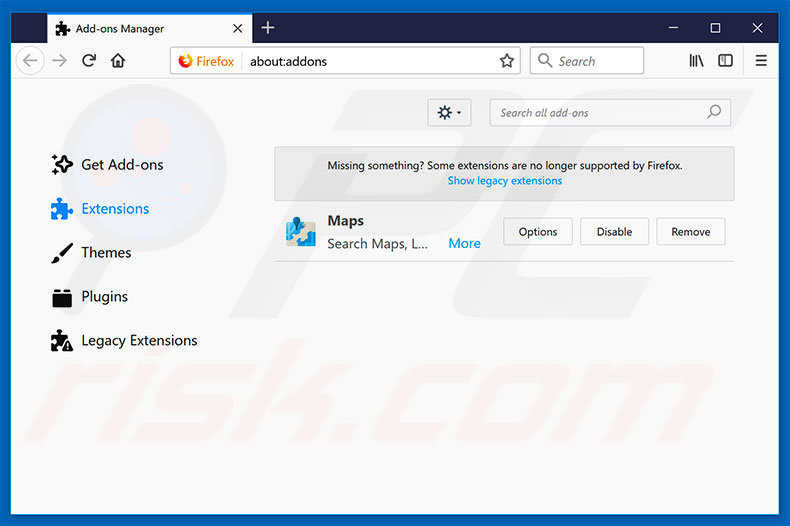Open the Library bookmarks icon
The width and height of the screenshot is (790, 526).
point(696,61)
